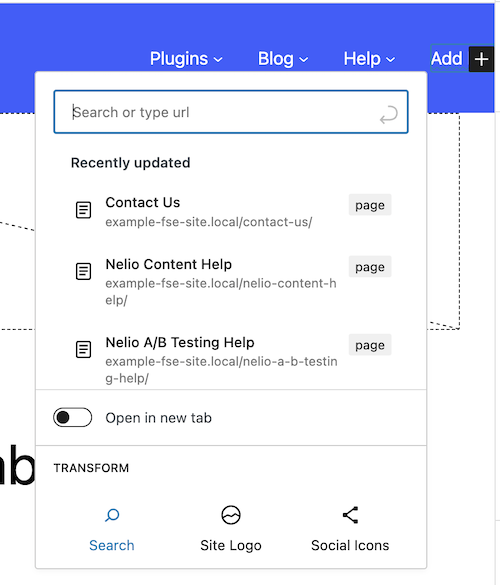Select the Help navigation item
Screen dimensions: 500x585
click(362, 59)
